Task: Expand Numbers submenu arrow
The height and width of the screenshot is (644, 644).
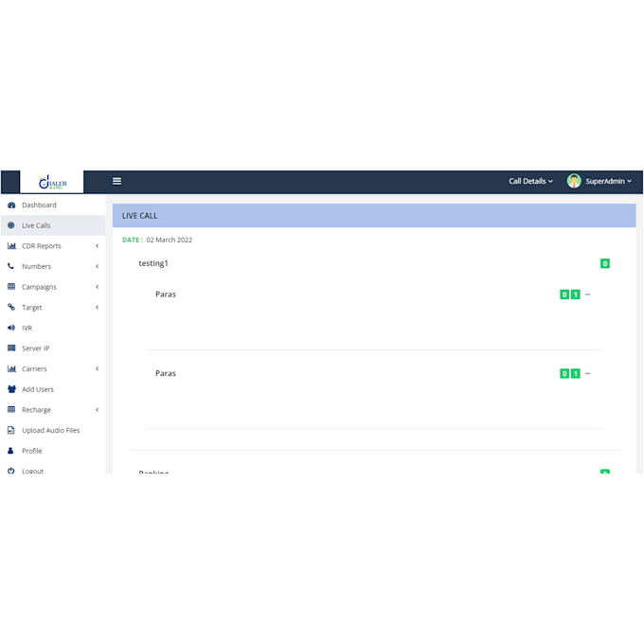Action: (x=98, y=266)
